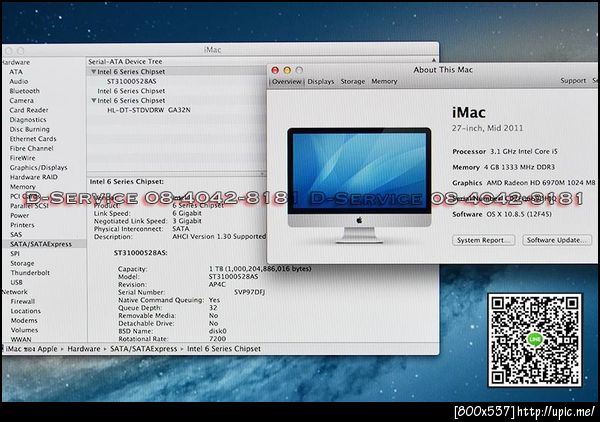Viewport: 600px width, 422px height.
Task: Select SATA/SATAExpress in the sidebar
Action: (41, 244)
